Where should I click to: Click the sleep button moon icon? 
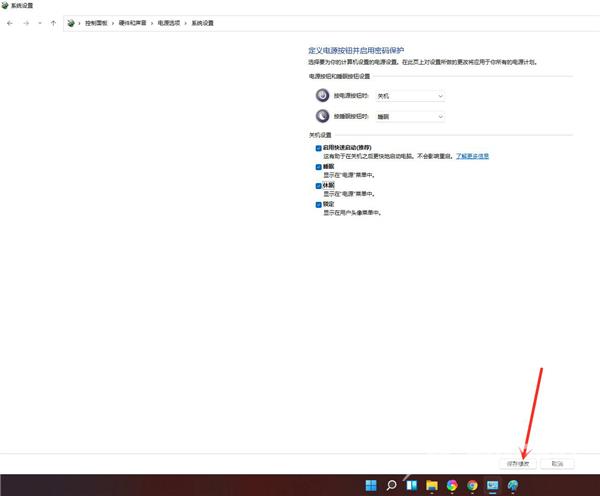[323, 116]
